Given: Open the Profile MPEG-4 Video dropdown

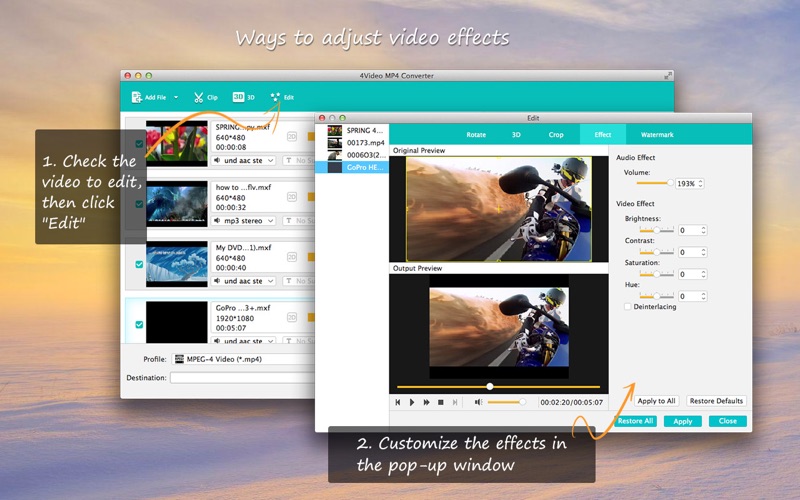Looking at the screenshot, I should 243,359.
